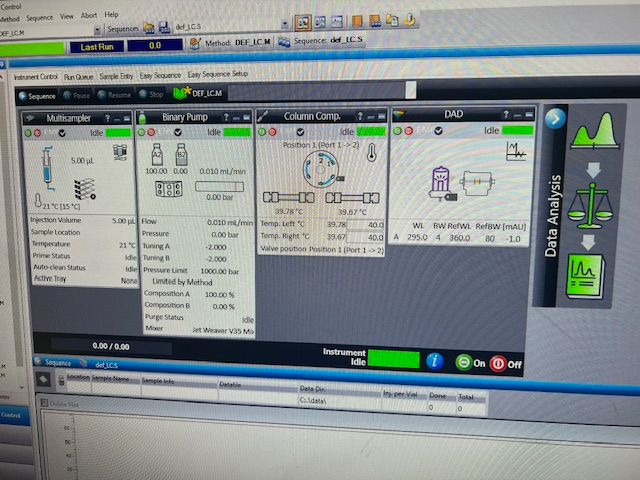
Task: Open Binary Pump help question mark
Action: coord(226,118)
